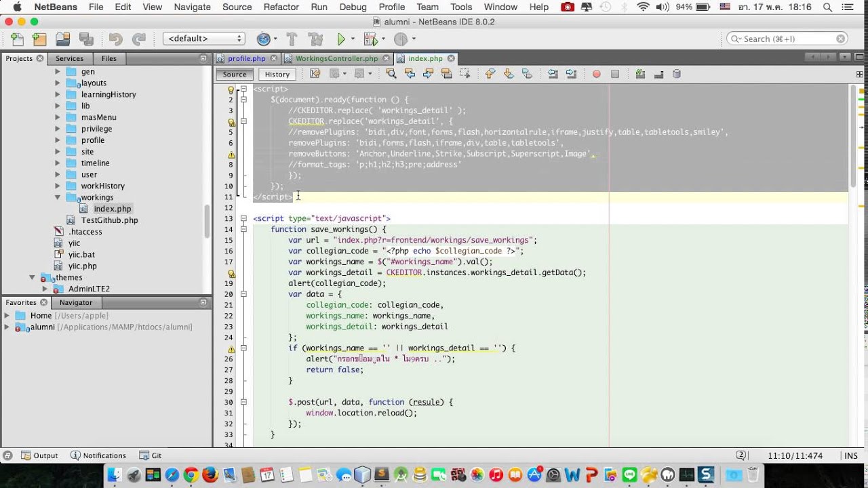Fold the code block at line 14
The width and height of the screenshot is (868, 488).
[243, 229]
